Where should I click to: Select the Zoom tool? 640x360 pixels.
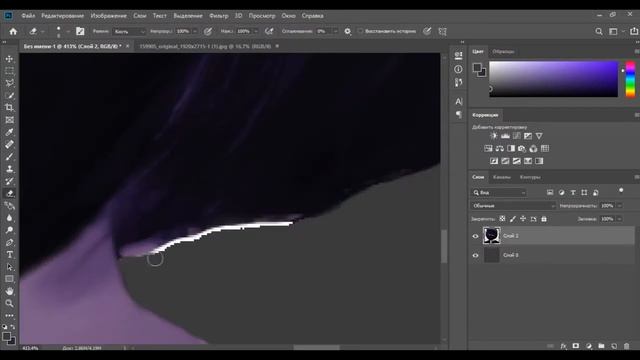pos(9,303)
